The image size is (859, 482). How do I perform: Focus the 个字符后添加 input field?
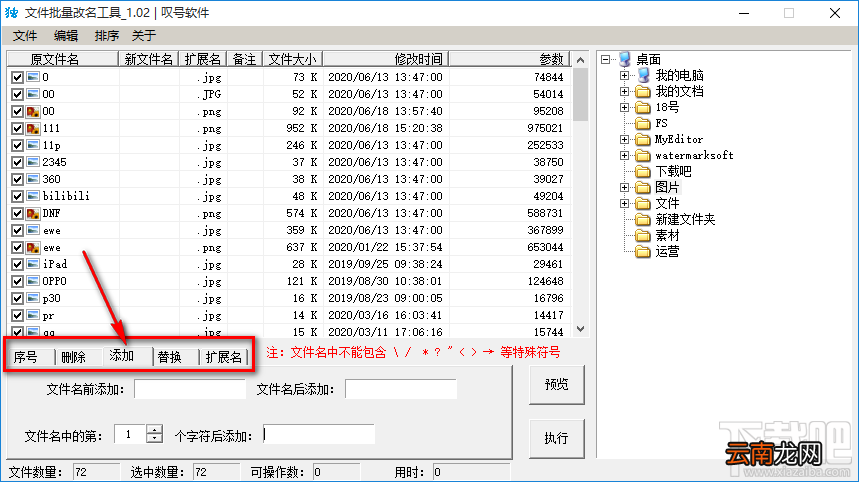click(x=319, y=434)
